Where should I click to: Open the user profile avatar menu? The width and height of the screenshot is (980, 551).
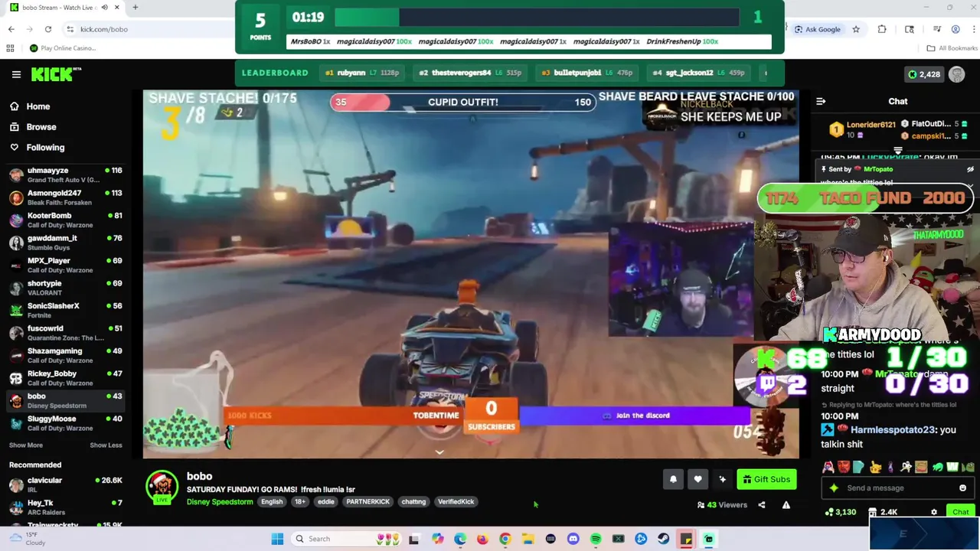pyautogui.click(x=956, y=74)
